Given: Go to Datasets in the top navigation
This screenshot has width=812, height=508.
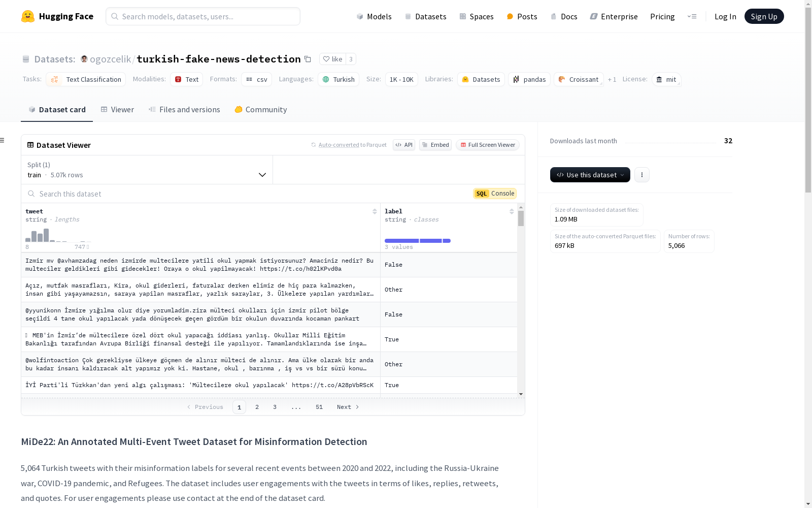Looking at the screenshot, I should click(x=425, y=16).
